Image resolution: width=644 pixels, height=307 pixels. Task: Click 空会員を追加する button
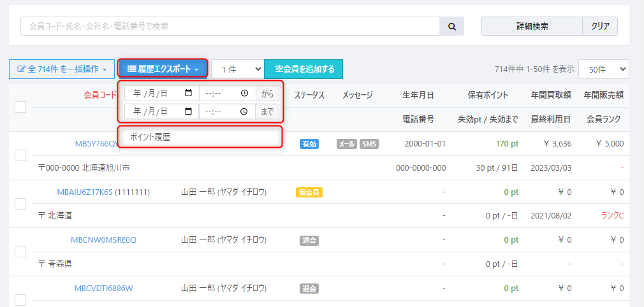(304, 69)
